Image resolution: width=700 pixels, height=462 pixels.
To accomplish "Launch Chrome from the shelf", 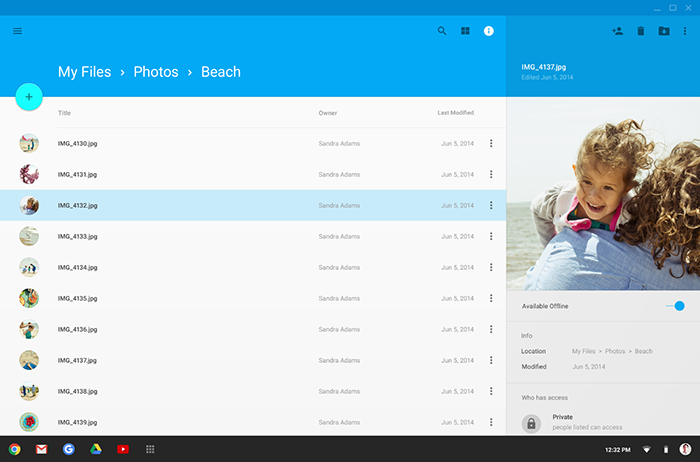I will pyautogui.click(x=14, y=449).
